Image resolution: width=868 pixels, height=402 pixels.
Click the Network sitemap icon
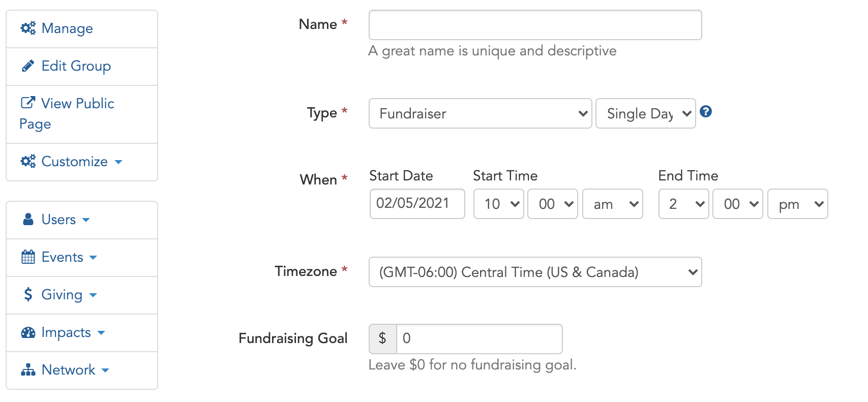pyautogui.click(x=28, y=370)
